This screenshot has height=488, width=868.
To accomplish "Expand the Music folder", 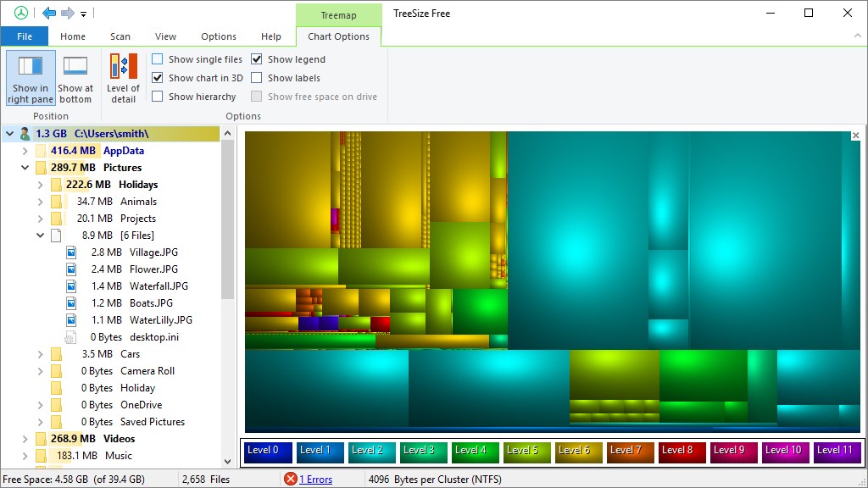I will pos(25,456).
